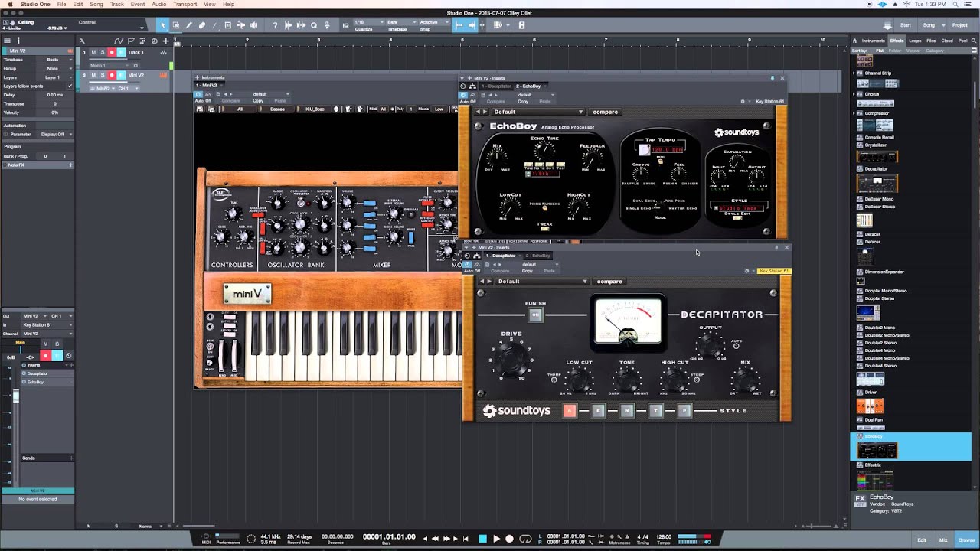The image size is (980, 551).
Task: Switch to the Loops browser tab
Action: 915,41
